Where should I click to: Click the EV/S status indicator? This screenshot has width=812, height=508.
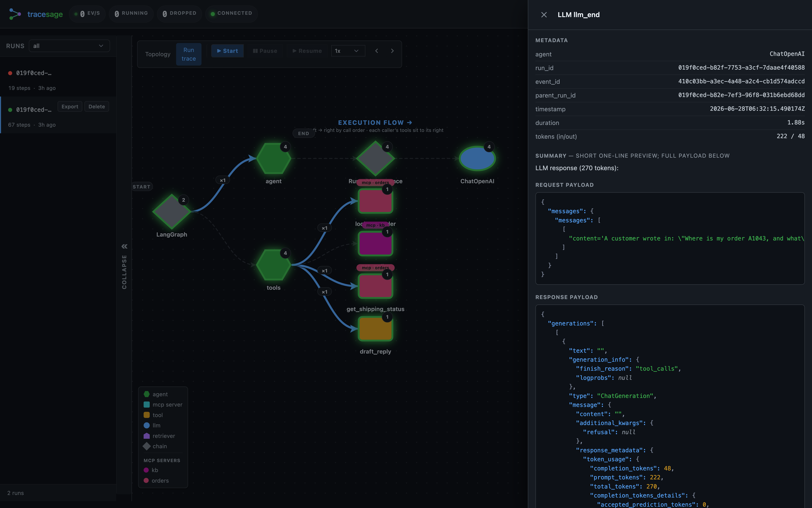tap(87, 13)
